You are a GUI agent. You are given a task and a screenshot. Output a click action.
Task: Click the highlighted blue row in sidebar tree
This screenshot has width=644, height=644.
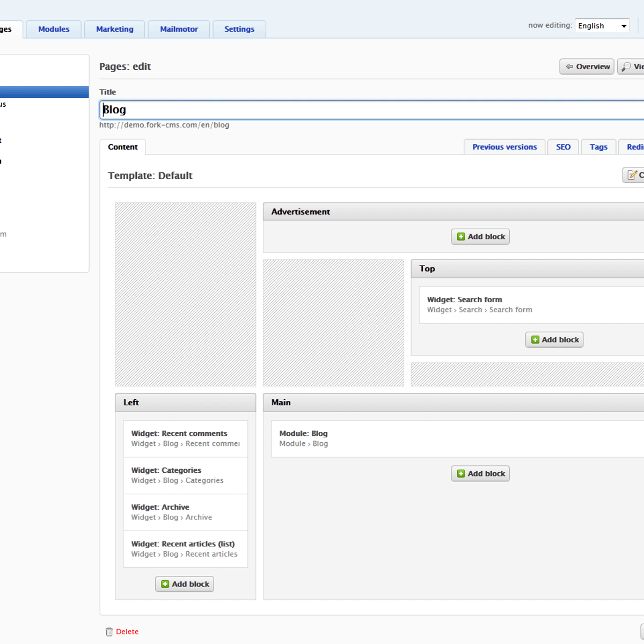click(44, 92)
